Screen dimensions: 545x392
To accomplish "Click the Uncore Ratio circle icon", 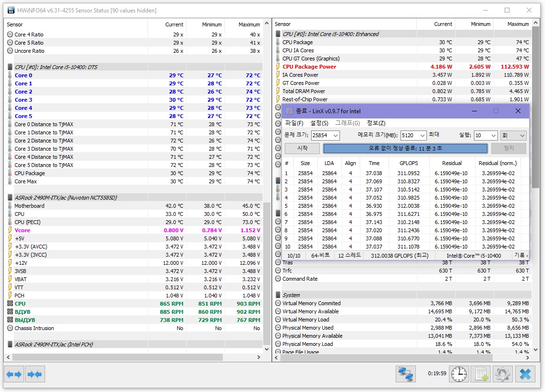I will (10, 51).
